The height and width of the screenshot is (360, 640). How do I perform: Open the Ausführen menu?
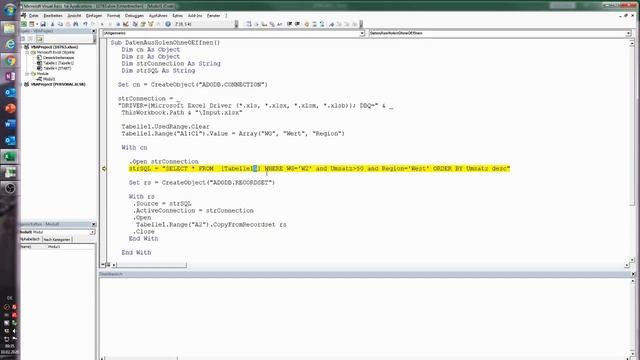[158, 16]
